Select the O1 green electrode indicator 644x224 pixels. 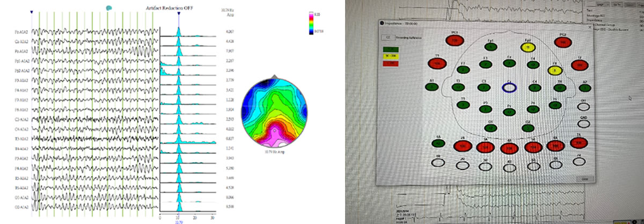tap(490, 128)
